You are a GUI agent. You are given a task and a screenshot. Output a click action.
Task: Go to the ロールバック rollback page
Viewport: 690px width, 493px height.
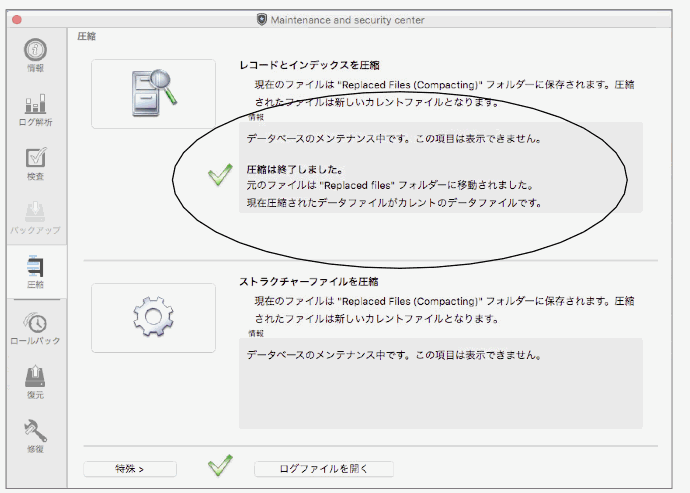pos(35,325)
